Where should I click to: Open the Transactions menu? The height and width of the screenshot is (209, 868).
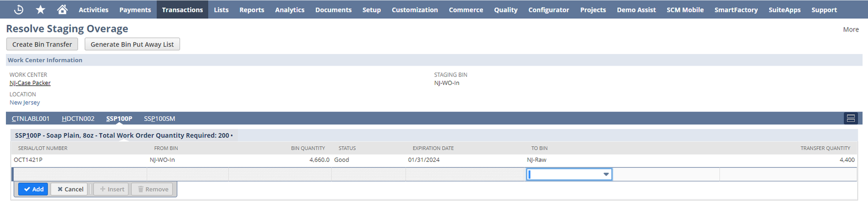pyautogui.click(x=182, y=10)
